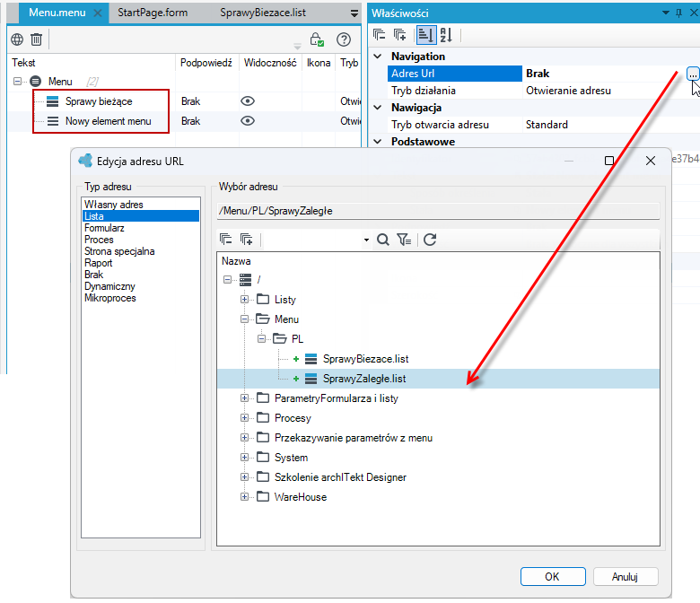Close the Menu.menu tab

(98, 13)
